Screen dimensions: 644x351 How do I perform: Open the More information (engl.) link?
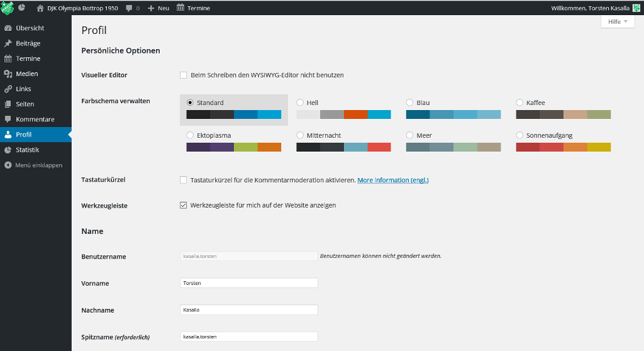pos(392,180)
